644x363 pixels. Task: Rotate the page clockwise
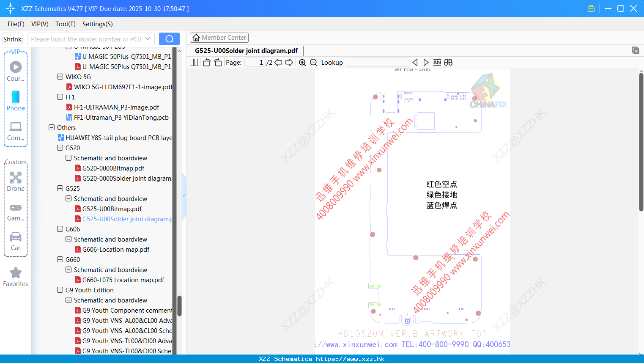[218, 62]
